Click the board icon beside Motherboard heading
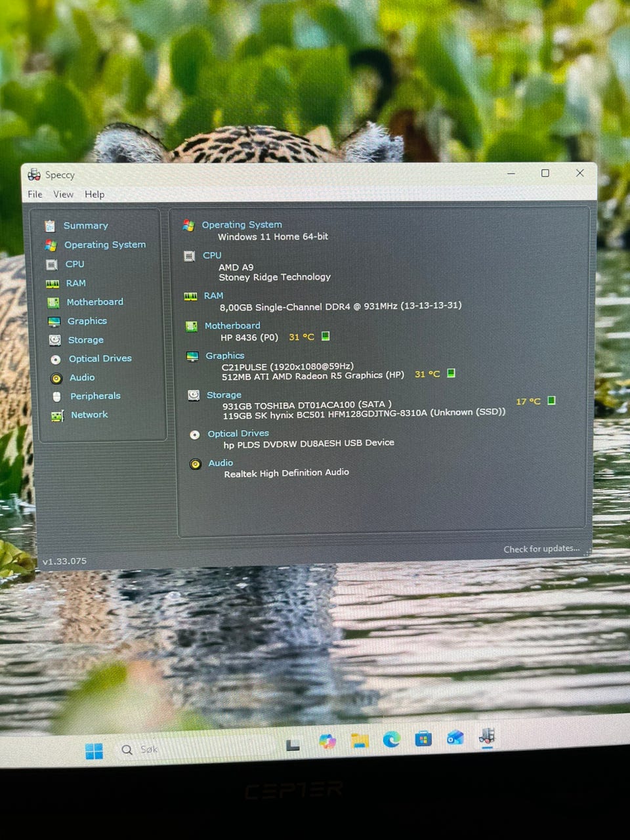 192,326
